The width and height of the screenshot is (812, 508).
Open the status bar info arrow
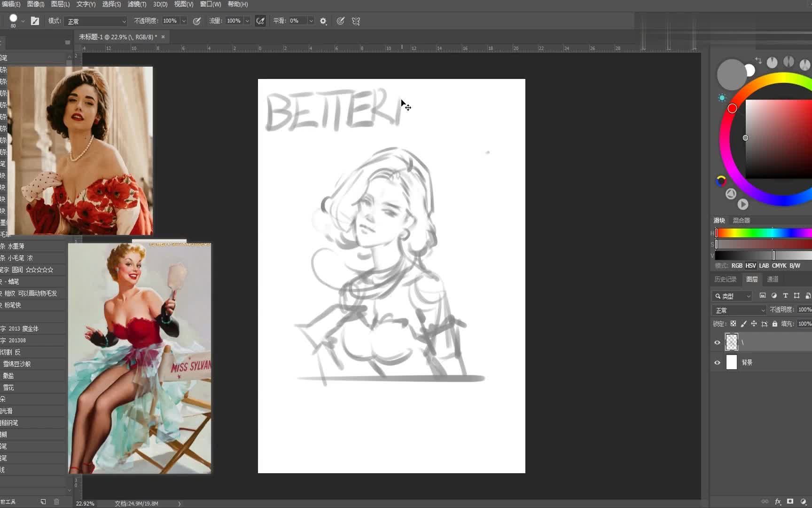179,503
